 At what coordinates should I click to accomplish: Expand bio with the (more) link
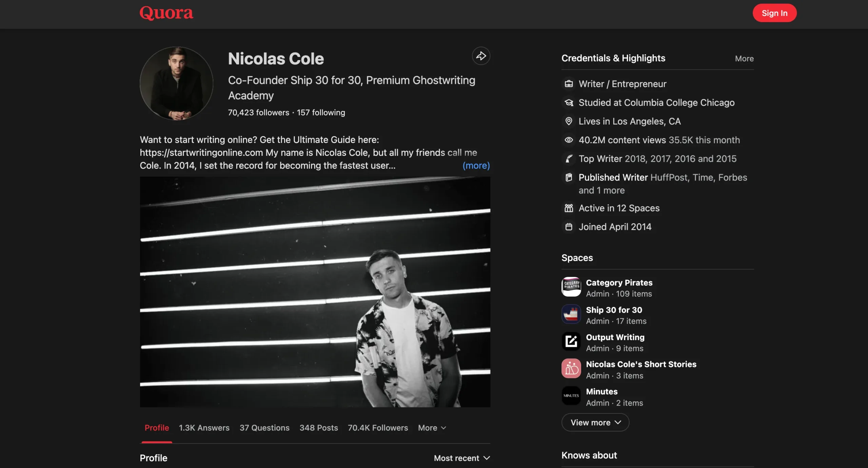point(476,166)
